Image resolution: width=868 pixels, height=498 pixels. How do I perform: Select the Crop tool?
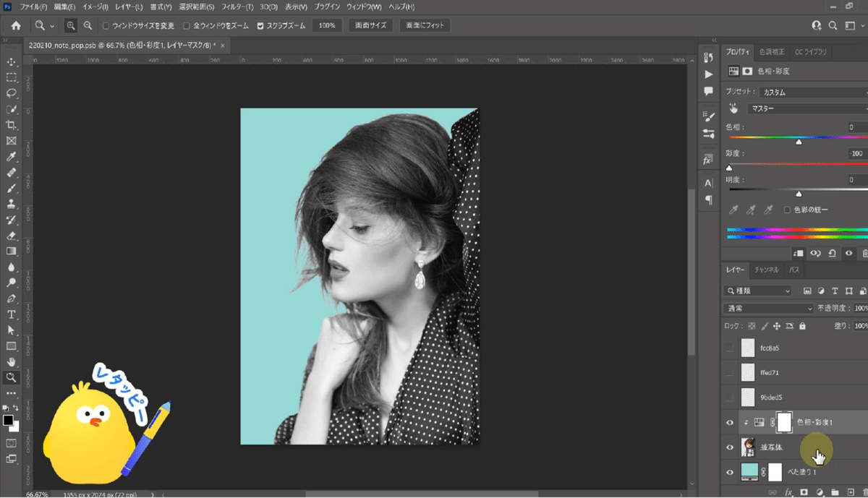pyautogui.click(x=12, y=125)
